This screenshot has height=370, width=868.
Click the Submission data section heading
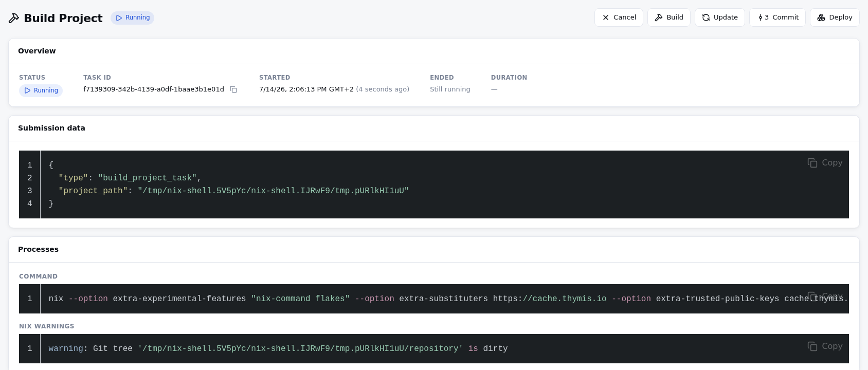[51, 128]
